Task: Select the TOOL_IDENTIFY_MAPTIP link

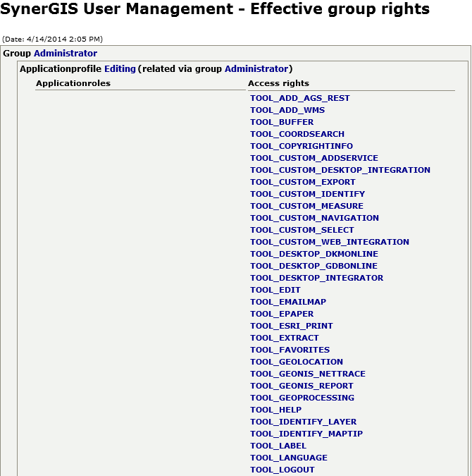Action: point(306,434)
